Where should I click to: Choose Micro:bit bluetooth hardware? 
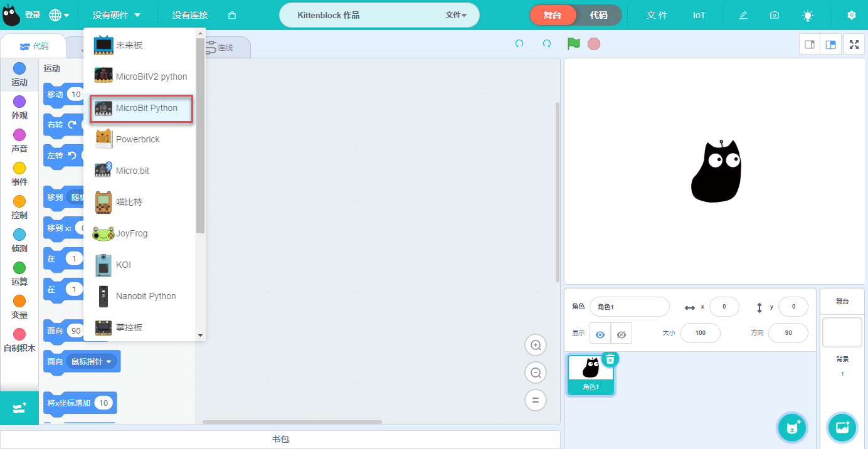[140, 171]
